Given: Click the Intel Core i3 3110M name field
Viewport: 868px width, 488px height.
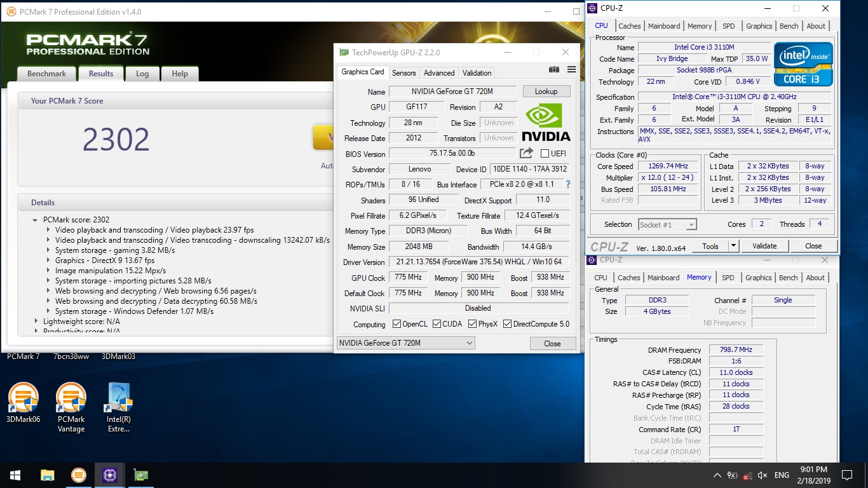Looking at the screenshot, I should pyautogui.click(x=704, y=48).
